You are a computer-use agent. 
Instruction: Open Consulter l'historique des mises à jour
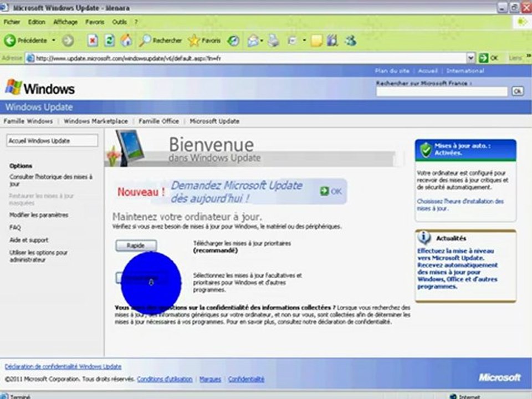(51, 180)
